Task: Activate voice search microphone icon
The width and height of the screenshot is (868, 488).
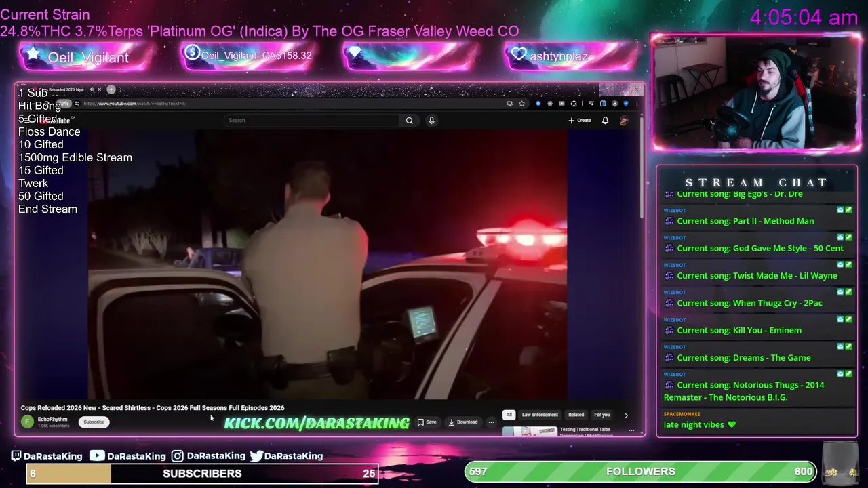Action: pos(431,121)
